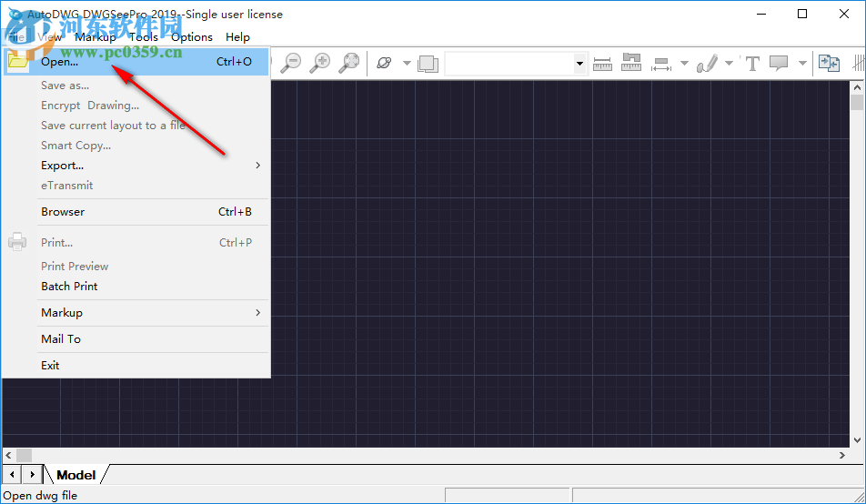Viewport: 866px width, 504px height.
Task: Select the dimension measurement tool
Action: (x=661, y=64)
